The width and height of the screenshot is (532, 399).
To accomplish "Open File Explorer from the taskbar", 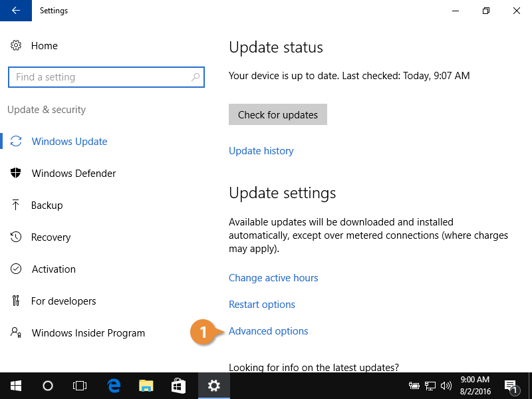I will coord(146,386).
